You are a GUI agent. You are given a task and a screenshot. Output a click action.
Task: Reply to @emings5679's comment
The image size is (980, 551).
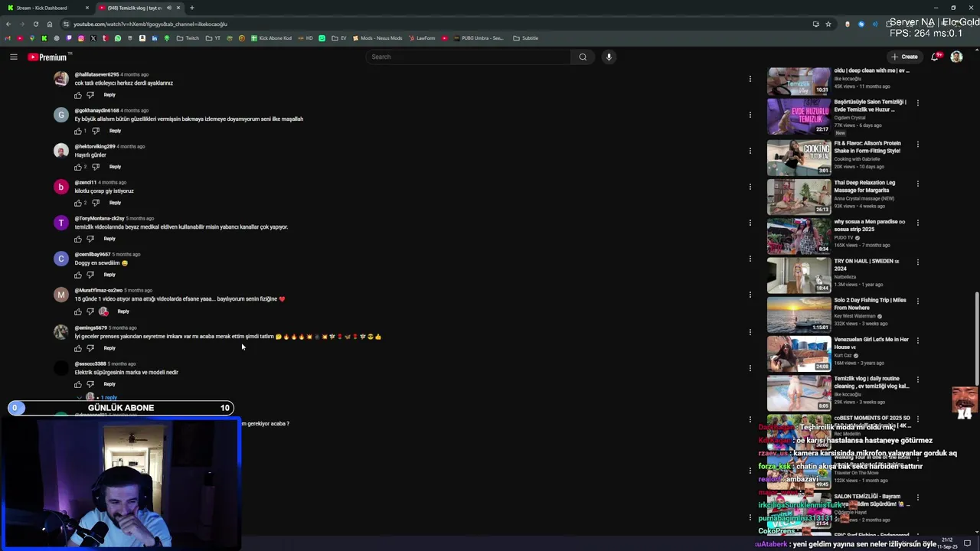pyautogui.click(x=109, y=348)
